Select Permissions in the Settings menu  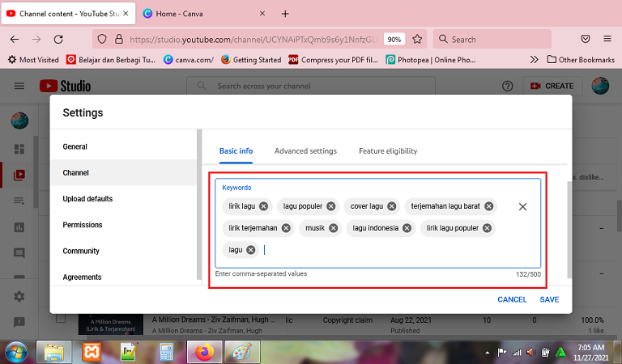pos(124,225)
